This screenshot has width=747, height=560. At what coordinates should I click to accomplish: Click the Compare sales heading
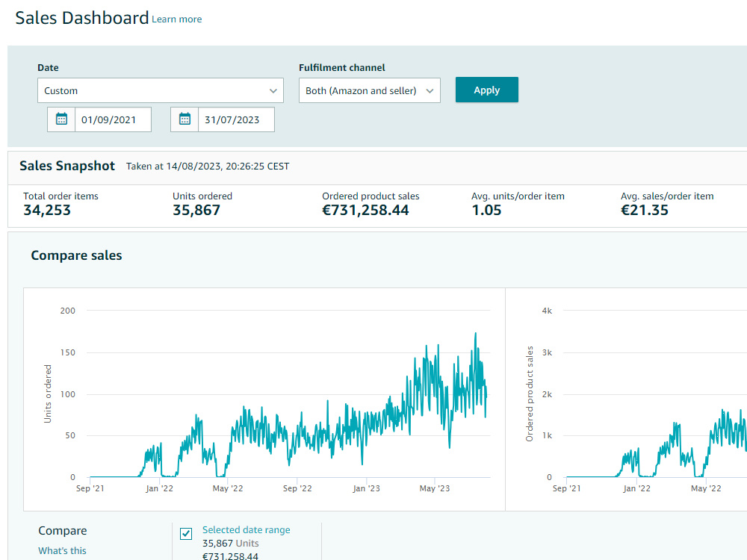point(76,255)
